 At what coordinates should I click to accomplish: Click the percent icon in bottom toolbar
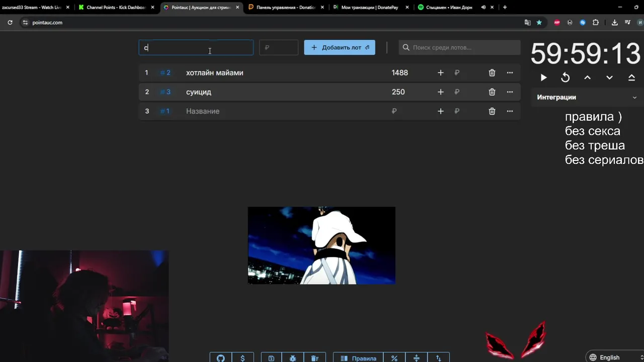pyautogui.click(x=394, y=358)
